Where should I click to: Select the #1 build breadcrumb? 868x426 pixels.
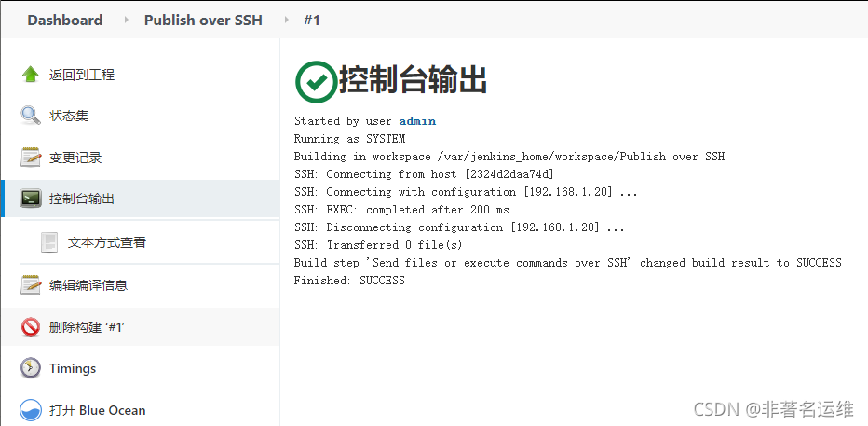coord(312,20)
